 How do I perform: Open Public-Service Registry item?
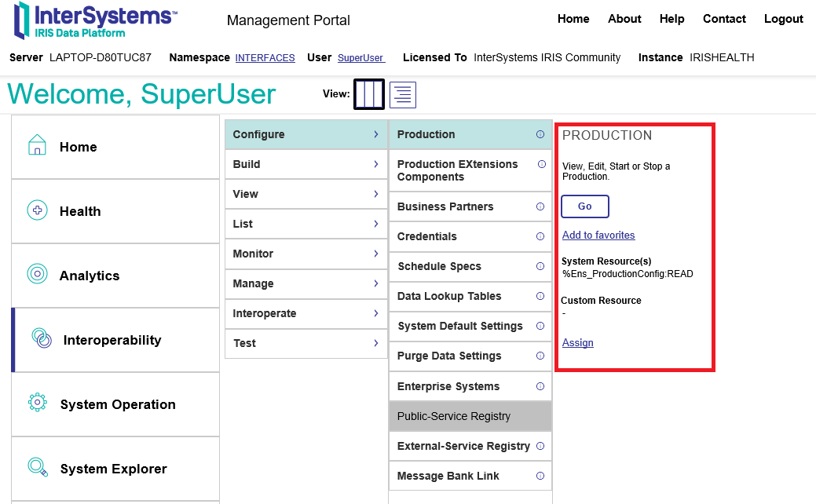click(470, 416)
